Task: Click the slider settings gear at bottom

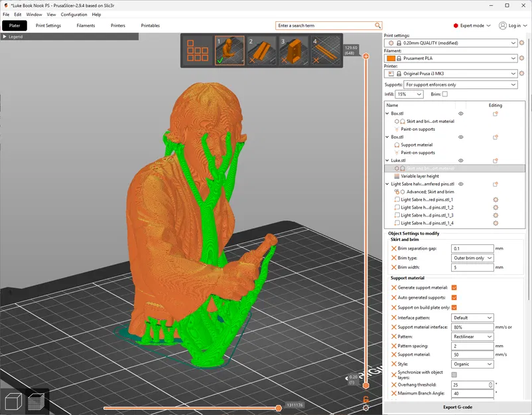Action: [366, 407]
